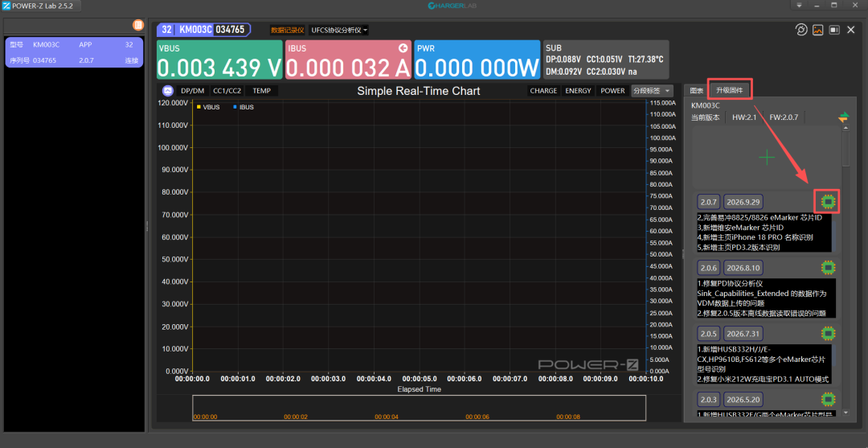Viewport: 868px width, 448px height.
Task: Click the grey SUB readings tile
Action: (x=606, y=60)
